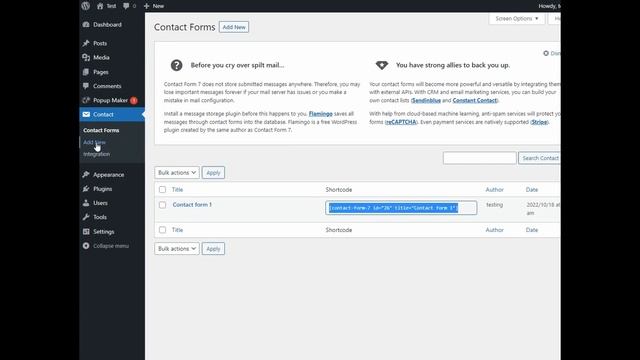640x360 pixels.
Task: Open Integration submenu item
Action: pyautogui.click(x=96, y=154)
